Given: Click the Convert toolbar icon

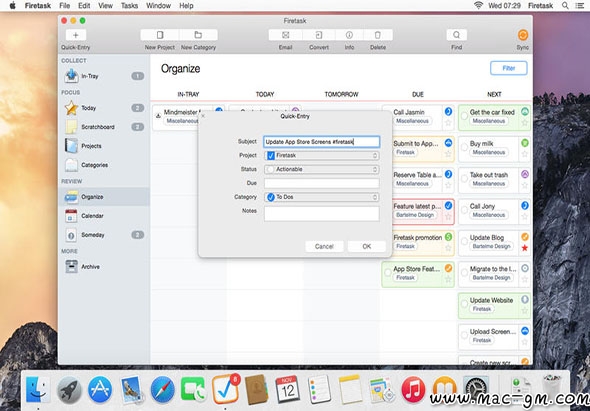Looking at the screenshot, I should point(319,35).
